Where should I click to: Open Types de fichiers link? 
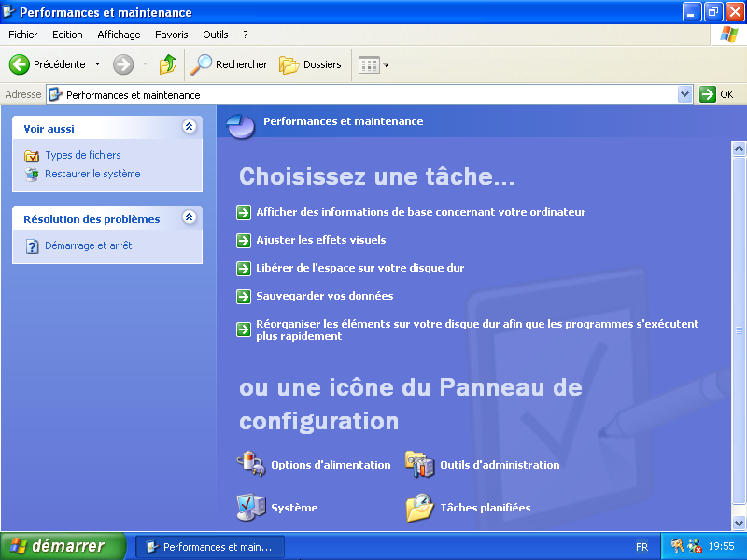(83, 155)
